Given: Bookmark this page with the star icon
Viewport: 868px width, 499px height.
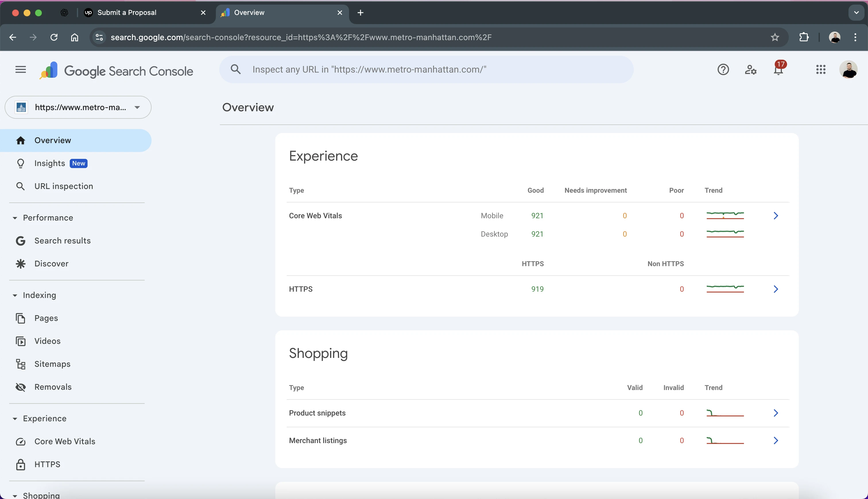Looking at the screenshot, I should (x=775, y=37).
